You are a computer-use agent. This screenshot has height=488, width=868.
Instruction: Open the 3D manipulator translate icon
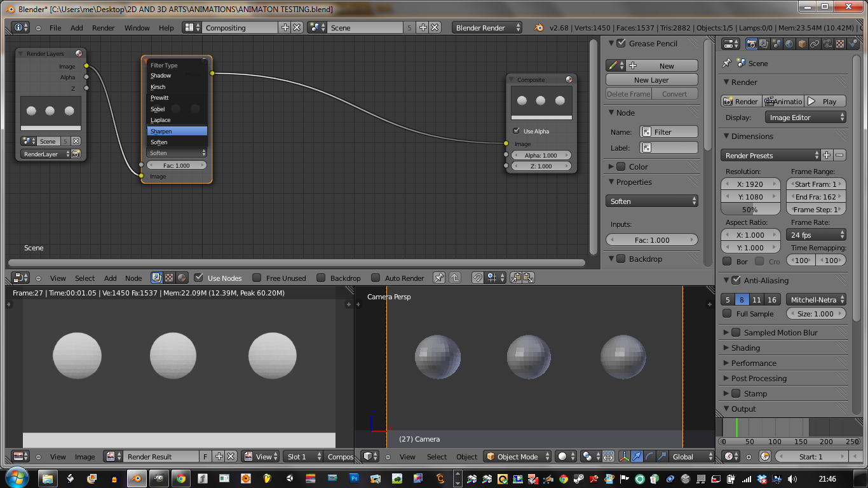coord(637,456)
